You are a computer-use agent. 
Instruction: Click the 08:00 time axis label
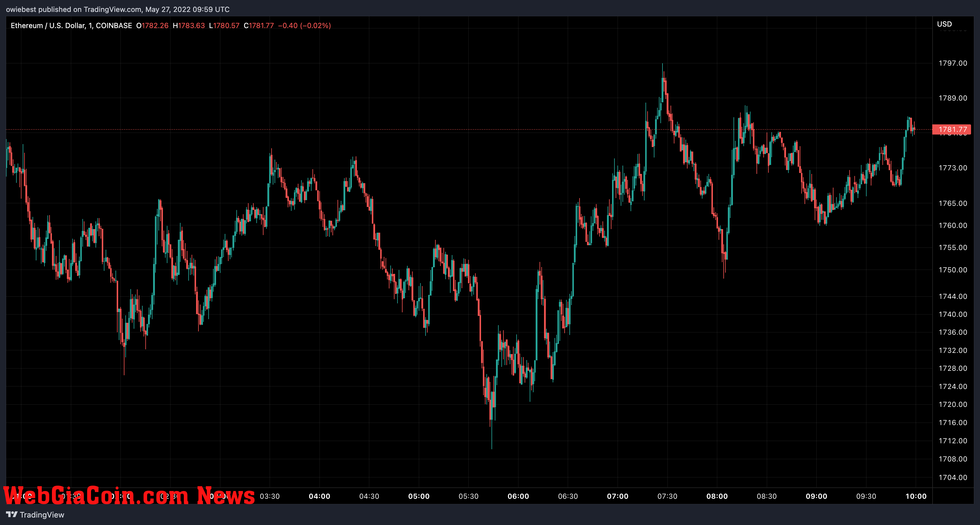[717, 496]
